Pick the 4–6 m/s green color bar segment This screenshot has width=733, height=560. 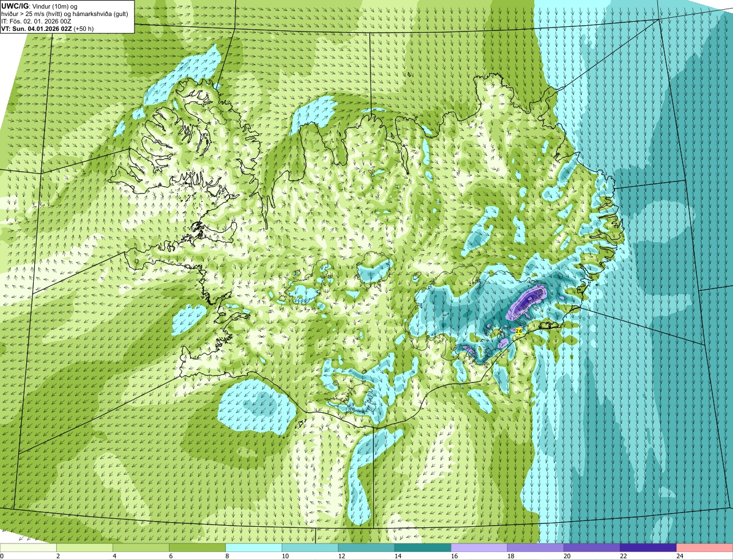(141, 547)
